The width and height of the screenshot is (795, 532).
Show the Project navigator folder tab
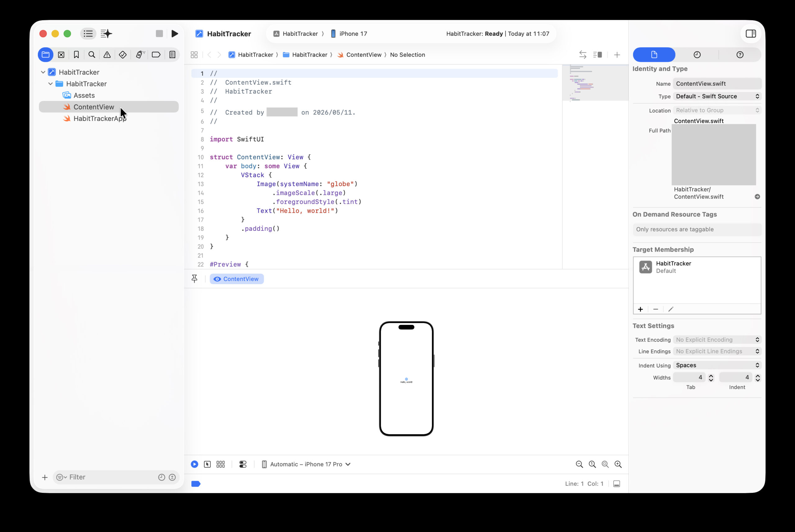(45, 55)
